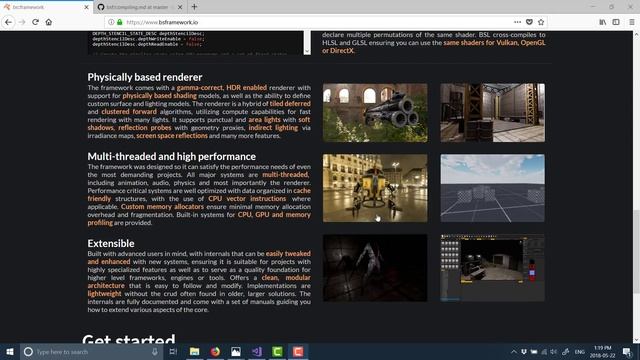This screenshot has width=640, height=360.
Task: Click the 'tiled deferred' highlighted text
Action: (290, 104)
